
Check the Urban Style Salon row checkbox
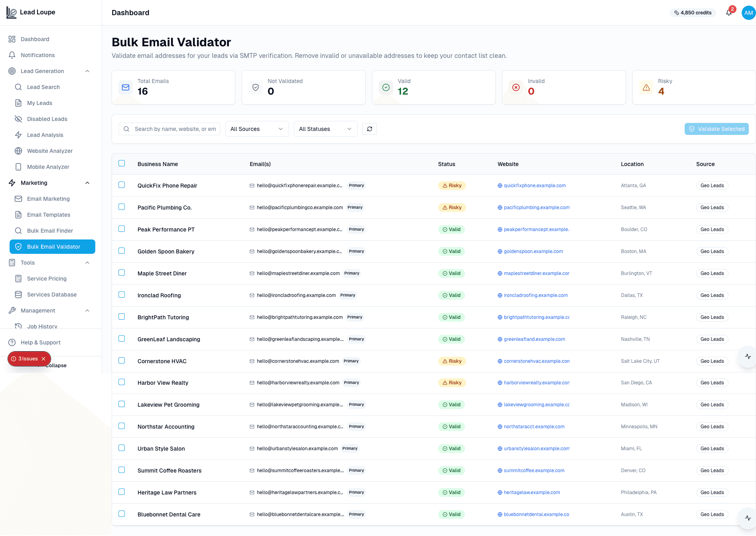(x=122, y=448)
